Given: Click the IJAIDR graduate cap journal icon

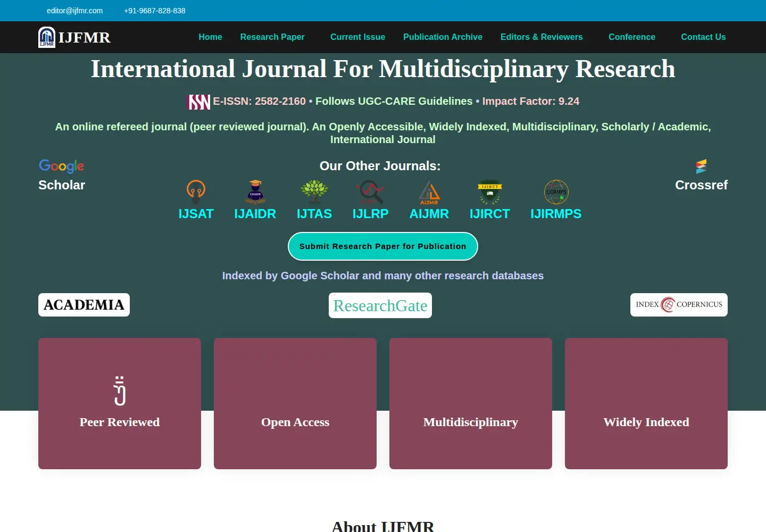Looking at the screenshot, I should tap(255, 192).
